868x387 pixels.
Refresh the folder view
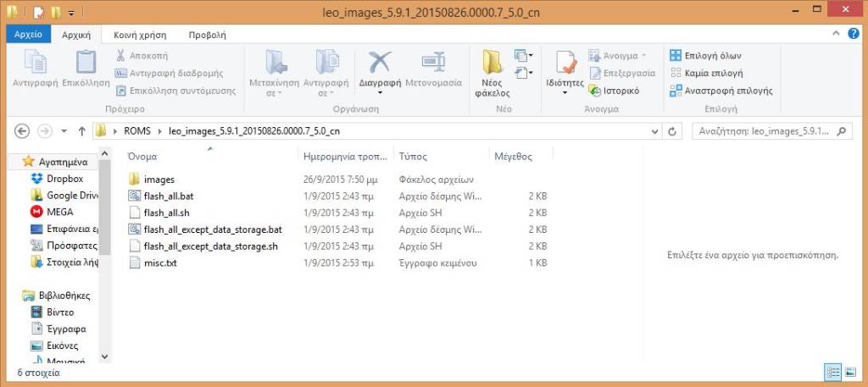click(x=673, y=131)
